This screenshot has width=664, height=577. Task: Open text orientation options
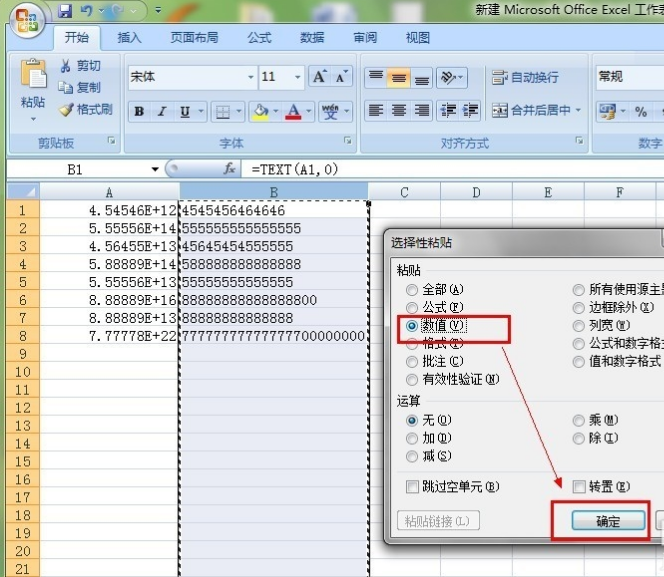click(x=452, y=77)
